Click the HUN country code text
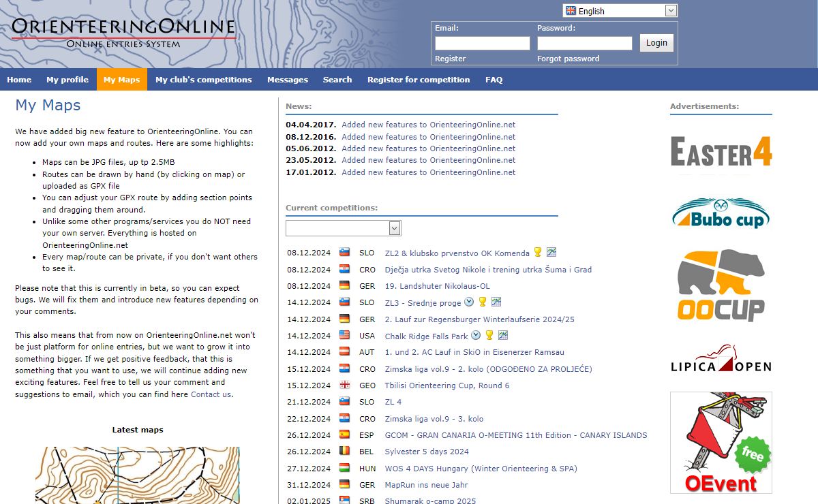This screenshot has height=504, width=818. (x=367, y=469)
